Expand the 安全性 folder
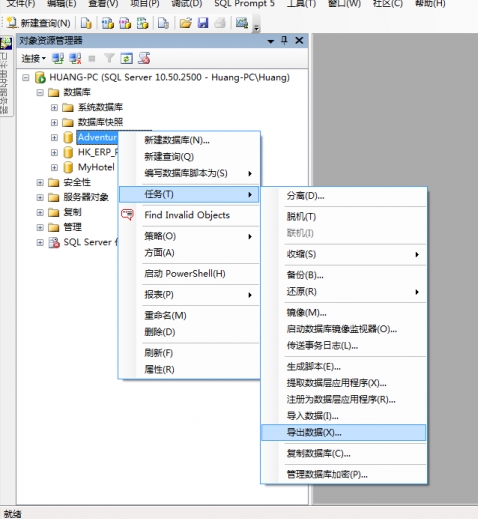 [40, 182]
